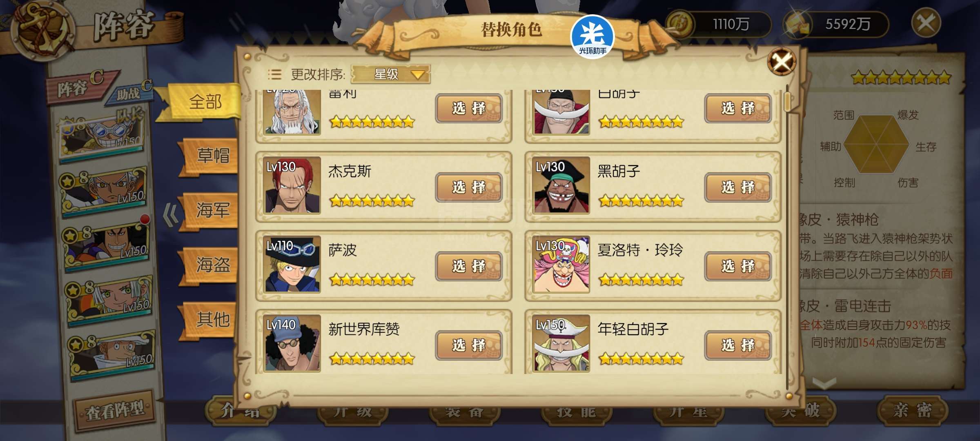Collapse the side panel with double-chevron arrow
Screen dimensions: 980x441
170,214
